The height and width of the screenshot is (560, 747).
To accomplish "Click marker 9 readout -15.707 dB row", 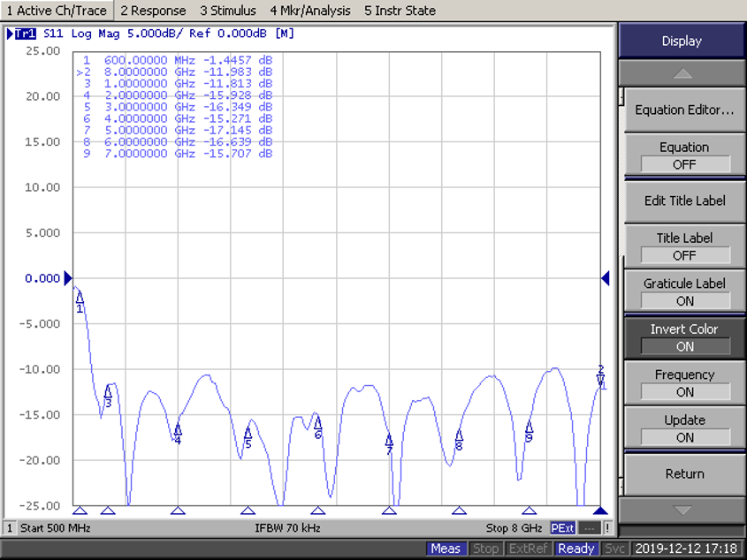I will (x=177, y=154).
